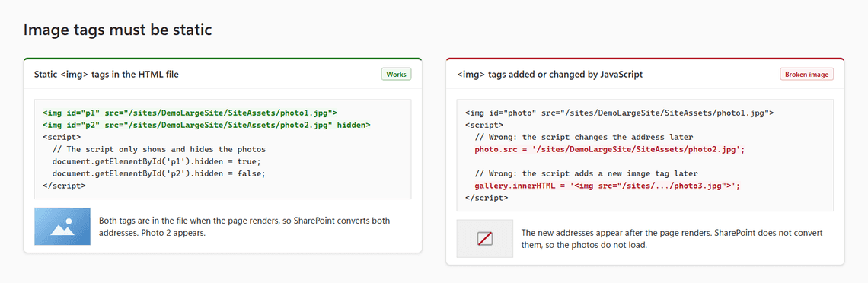Click comment Wrong: the script changes the address later
This screenshot has width=868, height=283.
coord(584,137)
